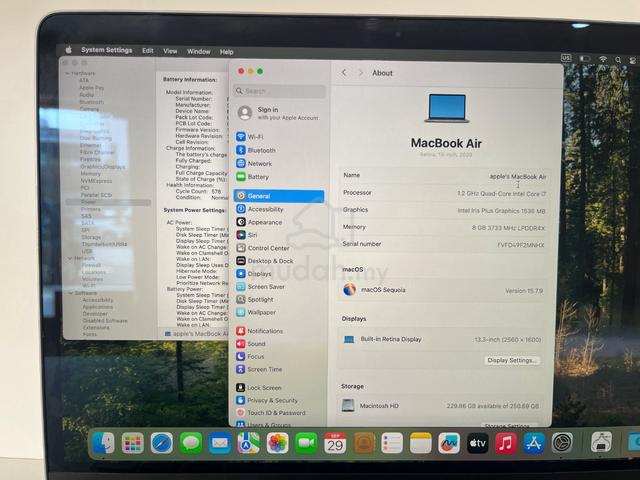The image size is (640, 480).
Task: Click Spotlight search icon in menu bar
Action: click(618, 60)
